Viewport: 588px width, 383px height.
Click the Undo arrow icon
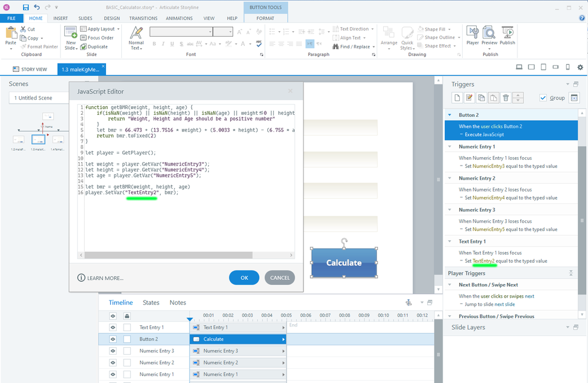click(38, 6)
